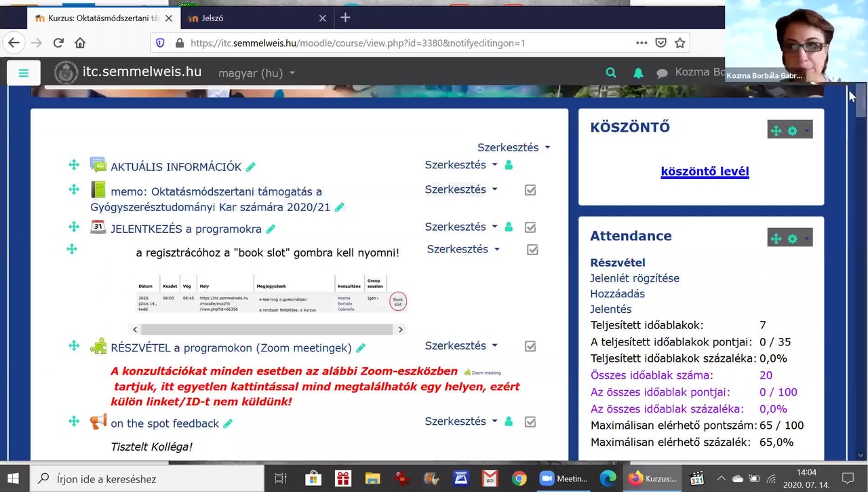The height and width of the screenshot is (492, 868).
Task: Expand the topmost section Szerkesztés dropdown
Action: coord(513,147)
